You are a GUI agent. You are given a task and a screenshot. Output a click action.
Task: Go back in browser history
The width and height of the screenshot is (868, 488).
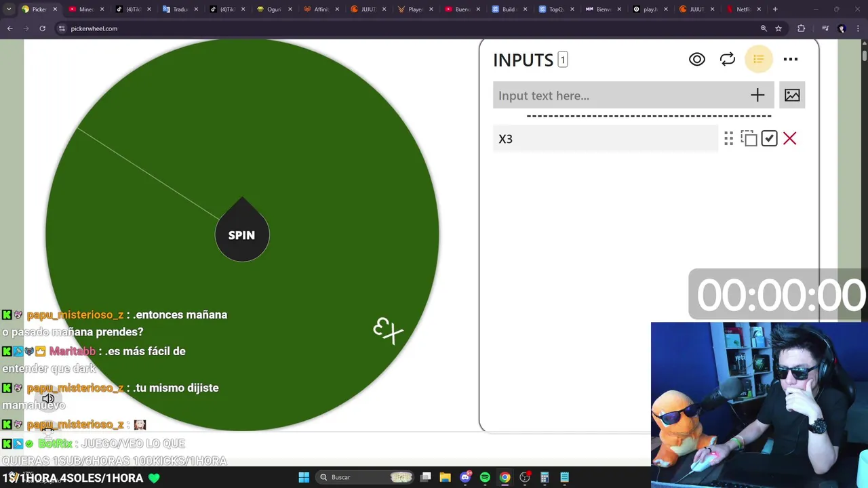pyautogui.click(x=10, y=28)
